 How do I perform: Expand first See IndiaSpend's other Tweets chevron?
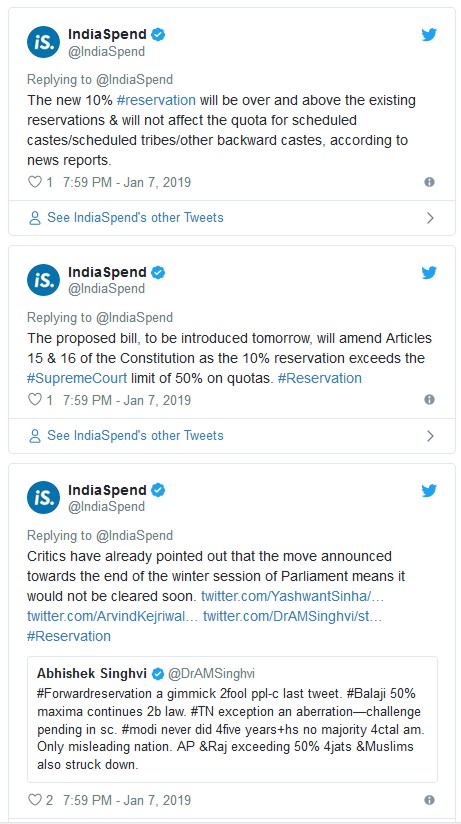pos(430,218)
